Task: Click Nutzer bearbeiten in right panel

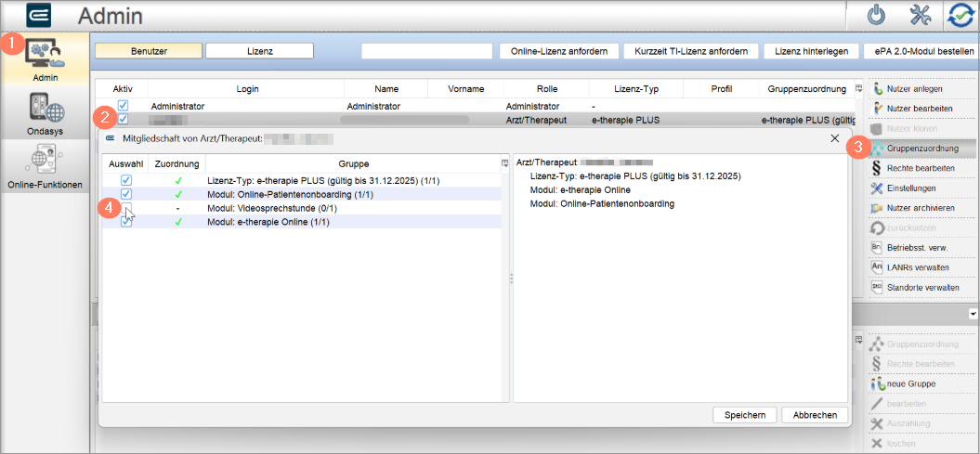Action: point(919,109)
